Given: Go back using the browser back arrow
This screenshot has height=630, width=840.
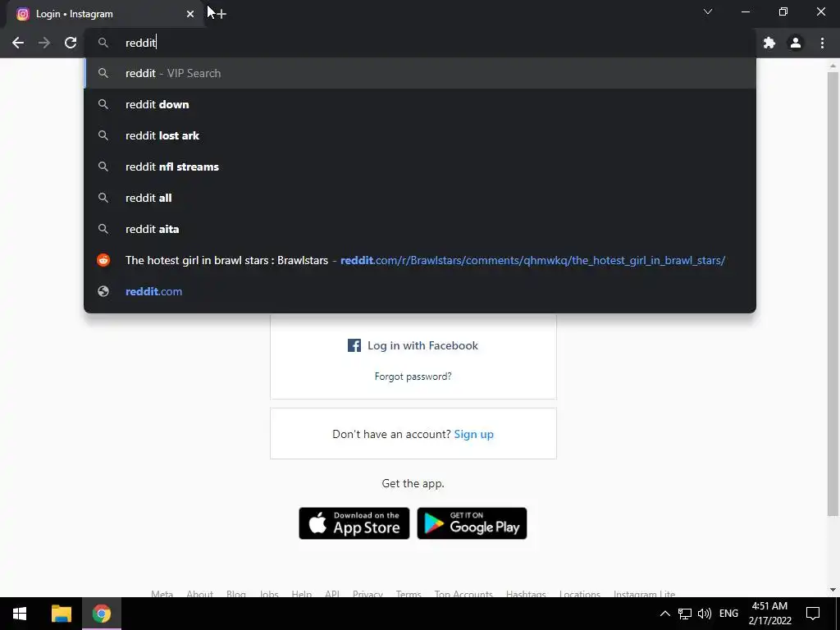Looking at the screenshot, I should click(x=18, y=43).
